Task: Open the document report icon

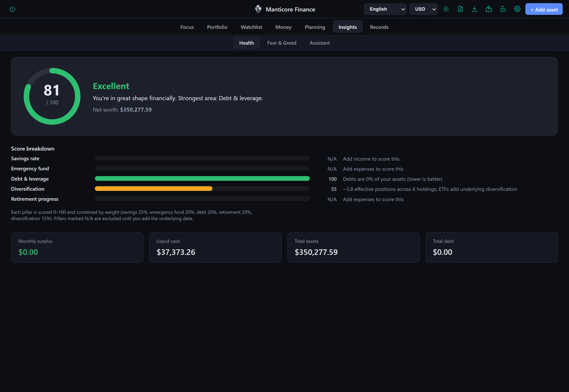Action: (x=460, y=9)
